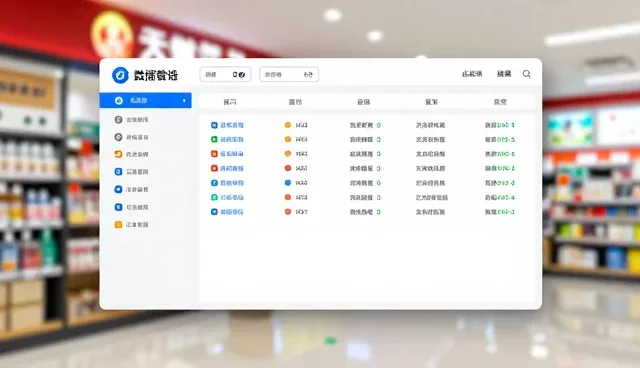The image size is (640, 368).
Task: Click the blue circular app logo
Action: [x=120, y=75]
